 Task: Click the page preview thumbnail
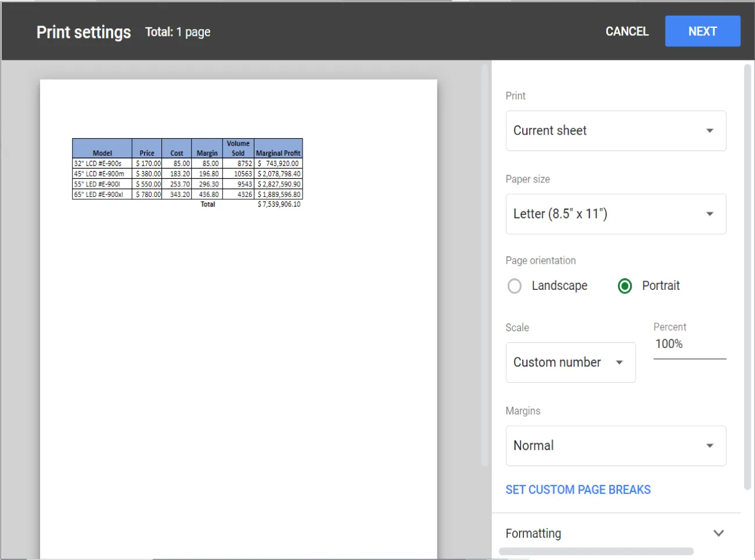238,319
